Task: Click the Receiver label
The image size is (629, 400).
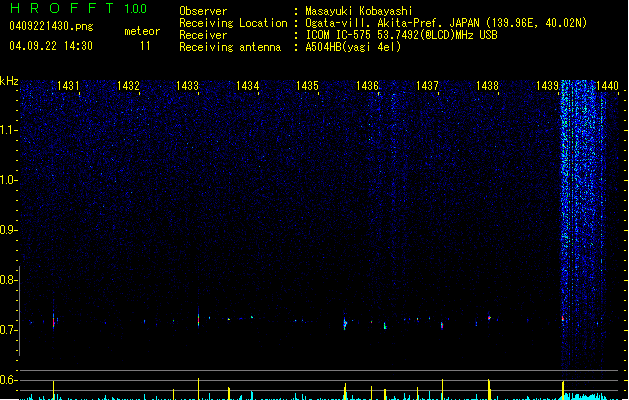Action: (x=203, y=35)
